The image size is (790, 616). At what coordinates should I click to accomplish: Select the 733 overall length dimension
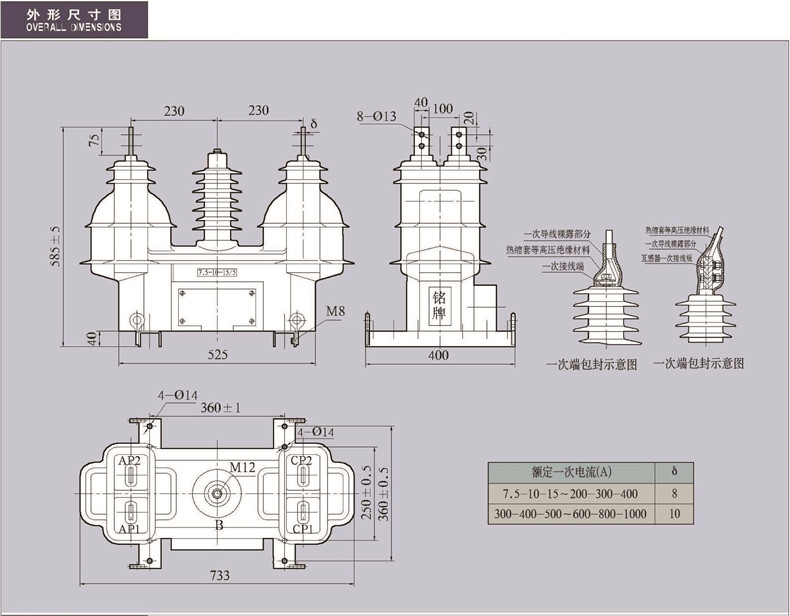(220, 575)
